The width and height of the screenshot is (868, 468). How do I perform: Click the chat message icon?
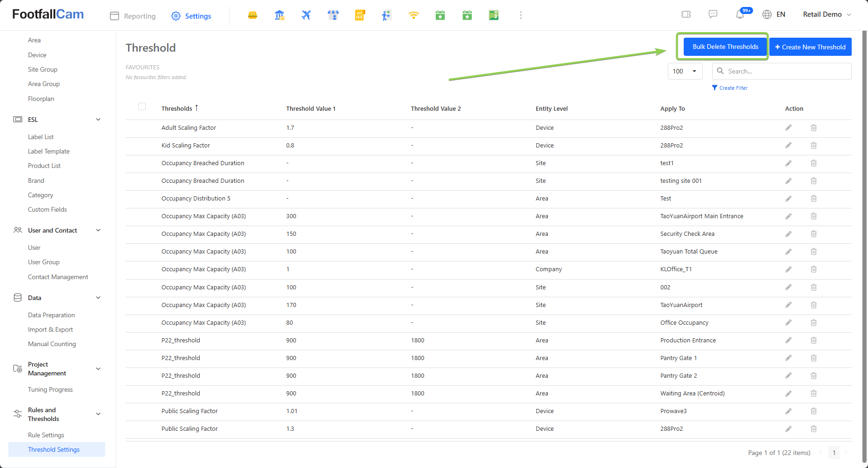click(x=713, y=14)
